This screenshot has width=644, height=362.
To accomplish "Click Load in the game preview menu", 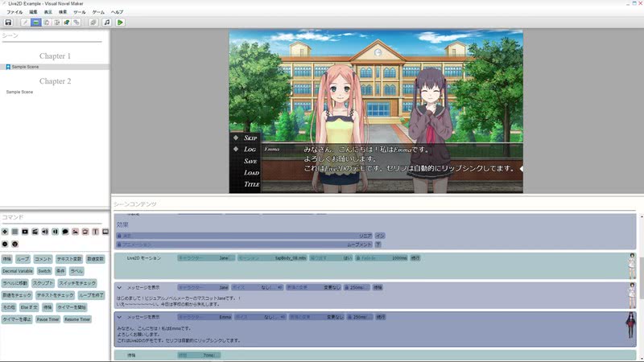I will (251, 173).
